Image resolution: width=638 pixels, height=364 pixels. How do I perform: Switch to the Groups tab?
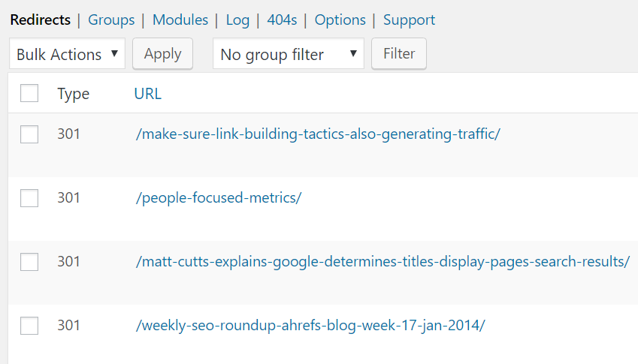coord(111,20)
